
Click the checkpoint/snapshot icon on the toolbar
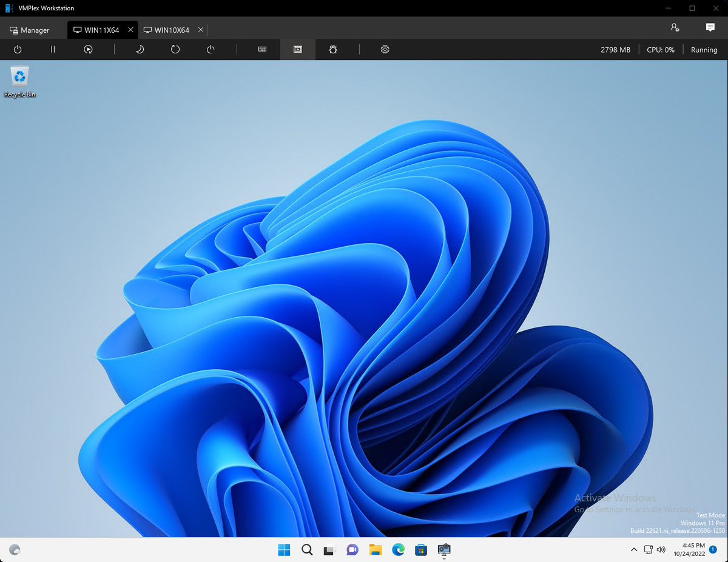(88, 49)
